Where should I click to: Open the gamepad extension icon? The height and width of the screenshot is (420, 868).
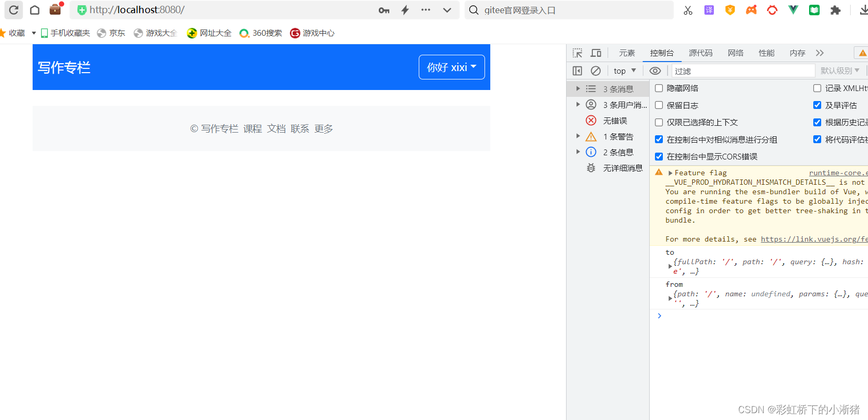click(751, 10)
